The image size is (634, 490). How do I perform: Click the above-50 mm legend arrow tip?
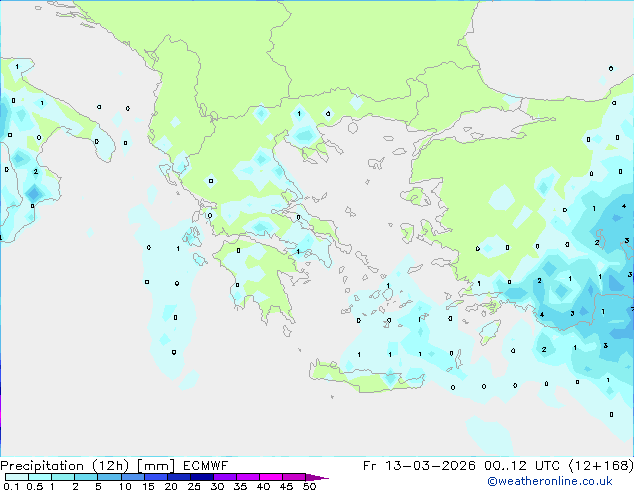tap(317, 478)
